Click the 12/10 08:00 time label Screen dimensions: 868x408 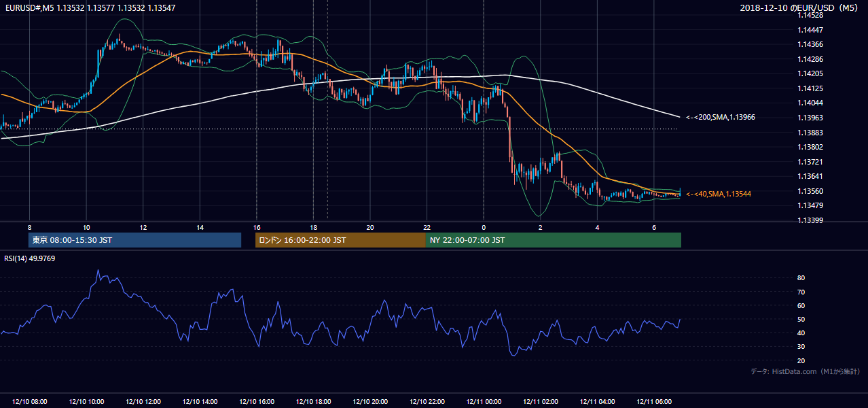pyautogui.click(x=30, y=402)
